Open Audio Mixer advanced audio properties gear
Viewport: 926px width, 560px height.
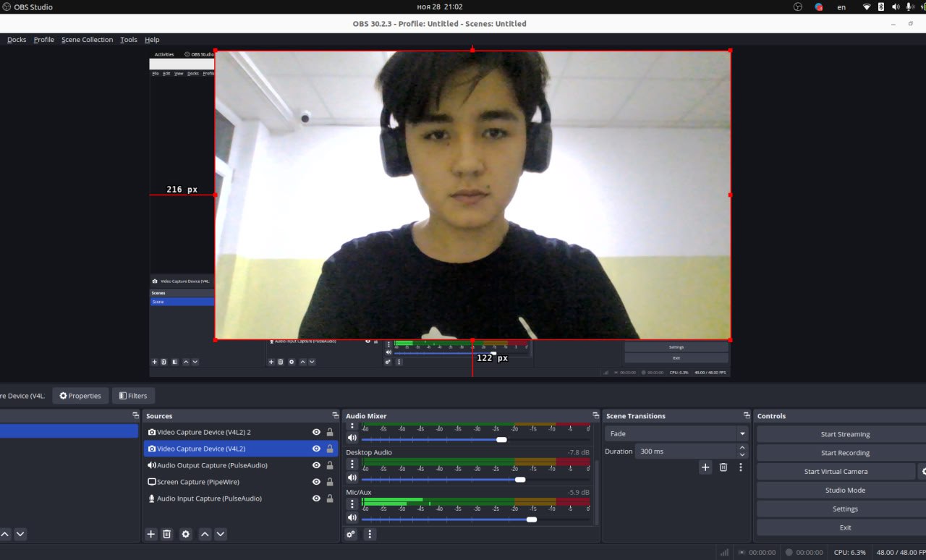coord(351,534)
